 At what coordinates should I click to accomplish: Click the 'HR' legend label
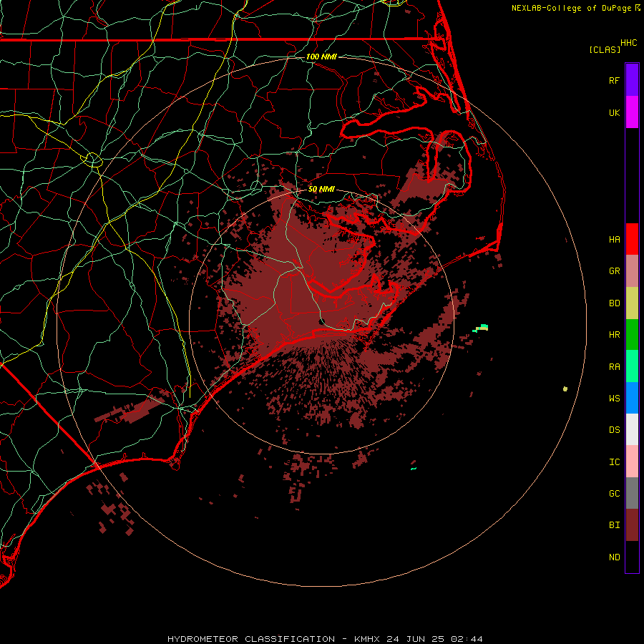[614, 335]
